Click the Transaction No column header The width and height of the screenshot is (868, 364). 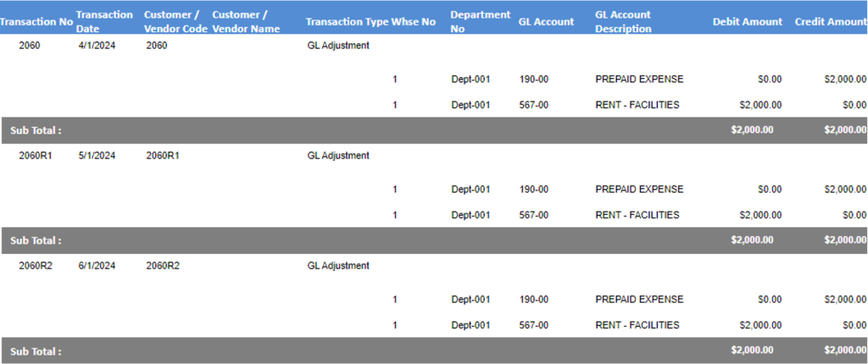click(x=36, y=22)
